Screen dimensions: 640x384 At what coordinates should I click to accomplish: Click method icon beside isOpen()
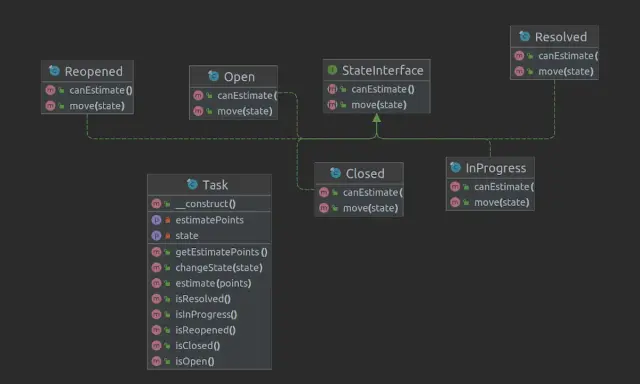(x=156, y=361)
